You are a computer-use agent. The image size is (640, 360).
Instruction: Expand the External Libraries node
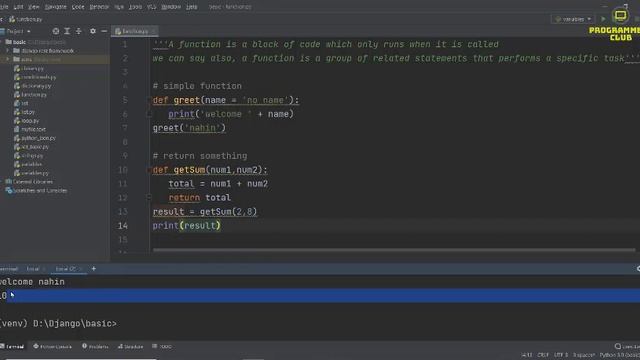2,182
